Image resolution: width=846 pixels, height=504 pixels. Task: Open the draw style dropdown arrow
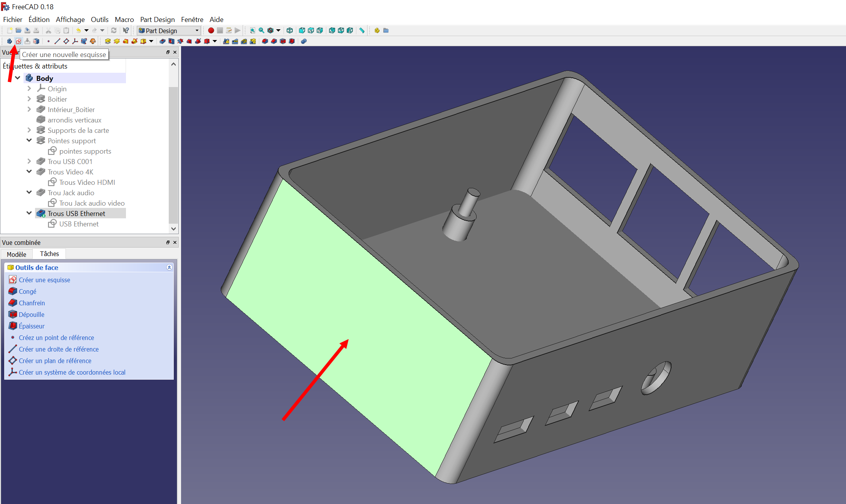(x=278, y=30)
